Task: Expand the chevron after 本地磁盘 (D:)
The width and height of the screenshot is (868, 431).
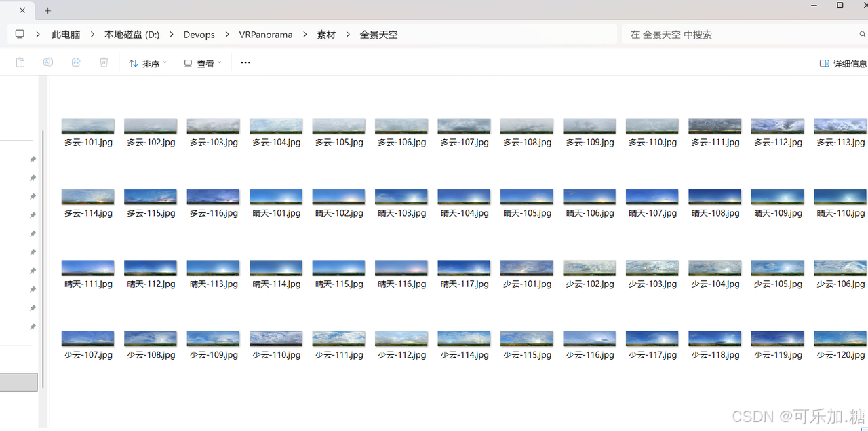Action: coord(172,35)
